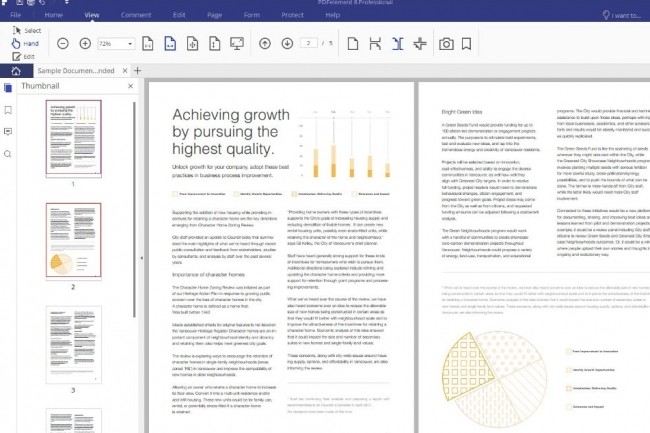The width and height of the screenshot is (650, 433).
Task: Select the Two-page continuous layout icon
Action: (x=420, y=44)
